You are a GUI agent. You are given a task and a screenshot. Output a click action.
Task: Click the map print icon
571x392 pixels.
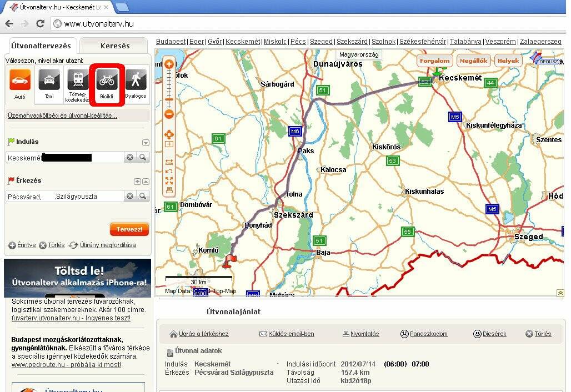coord(169,190)
